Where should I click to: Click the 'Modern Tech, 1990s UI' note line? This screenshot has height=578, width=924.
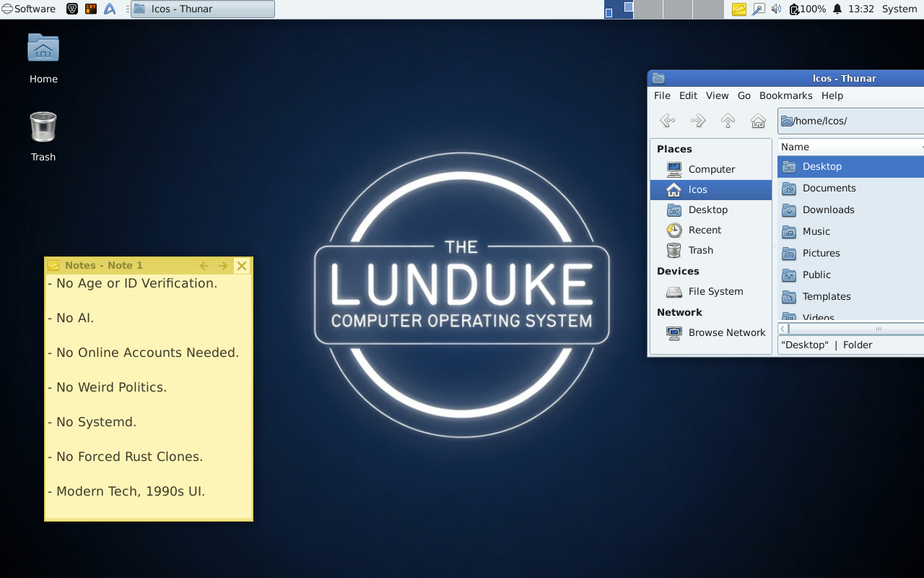coord(126,491)
